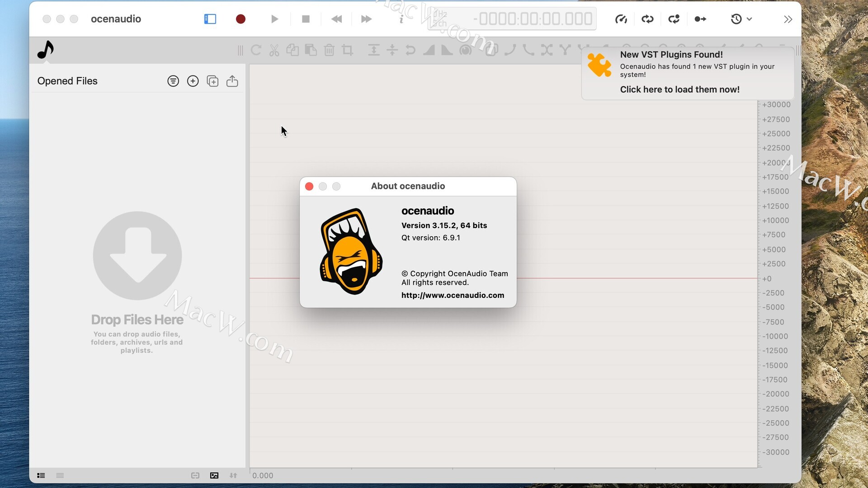Click the +30000 amplitude scale label

click(x=776, y=105)
